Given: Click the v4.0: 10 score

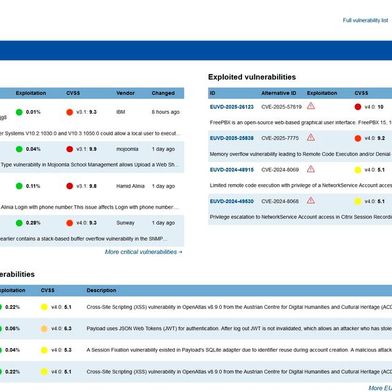Looking at the screenshot, I should tap(374, 107).
